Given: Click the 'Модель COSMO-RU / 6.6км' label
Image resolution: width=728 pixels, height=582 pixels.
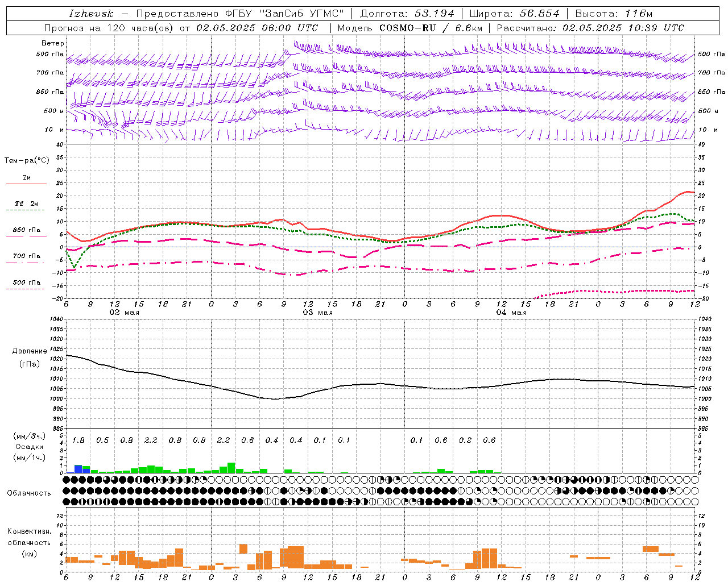Looking at the screenshot, I should (x=410, y=28).
